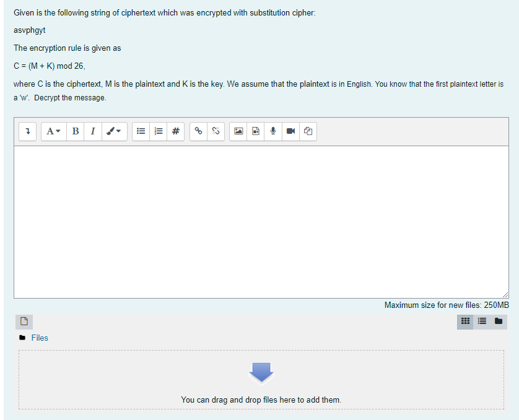Insert an equation with the hash icon
Viewport: 519px width, 420px height.
coord(175,131)
